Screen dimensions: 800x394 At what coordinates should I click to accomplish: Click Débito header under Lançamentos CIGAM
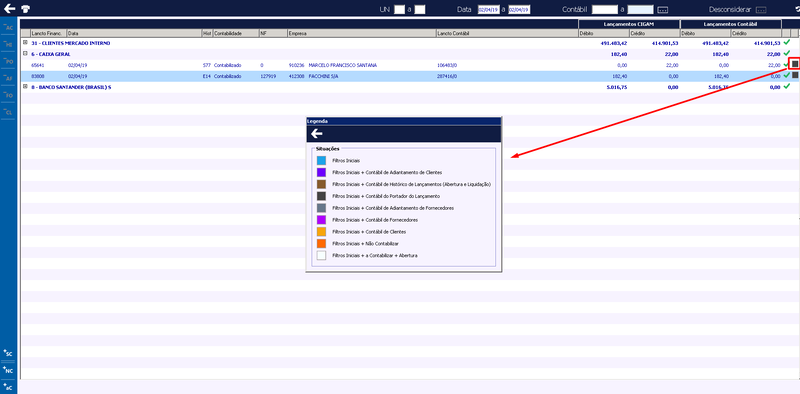(604, 33)
